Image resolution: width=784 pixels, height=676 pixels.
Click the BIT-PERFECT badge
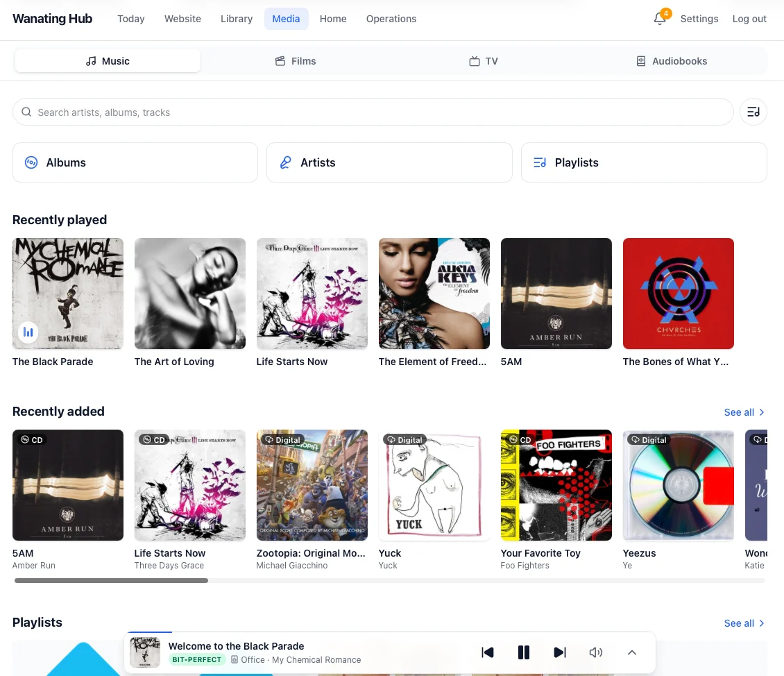coord(197,659)
